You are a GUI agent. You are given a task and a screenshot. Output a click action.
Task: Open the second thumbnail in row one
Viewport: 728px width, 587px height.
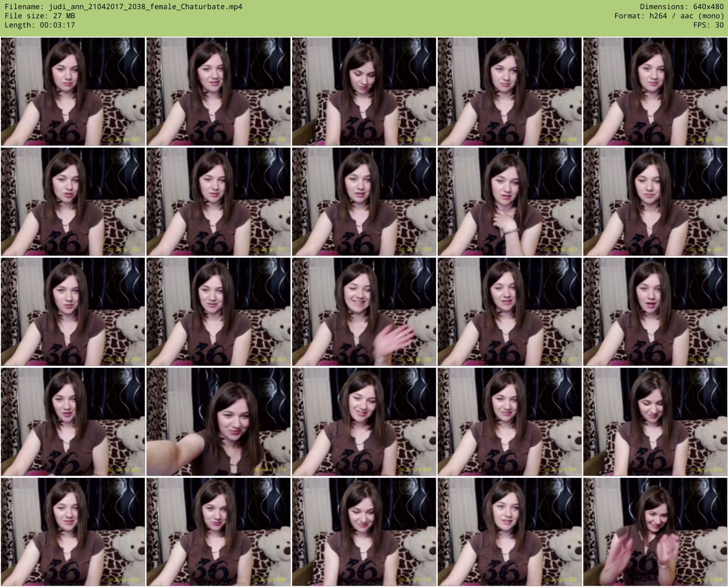point(218,92)
